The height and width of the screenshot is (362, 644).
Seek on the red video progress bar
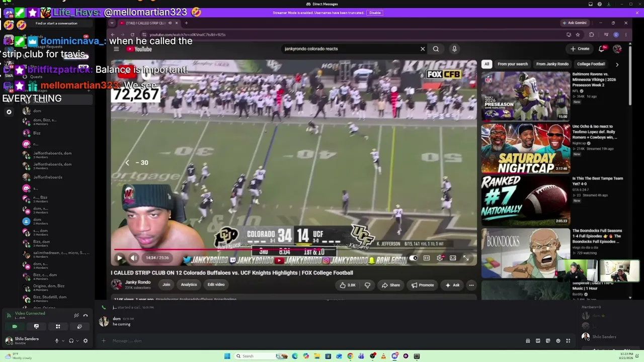(x=294, y=249)
